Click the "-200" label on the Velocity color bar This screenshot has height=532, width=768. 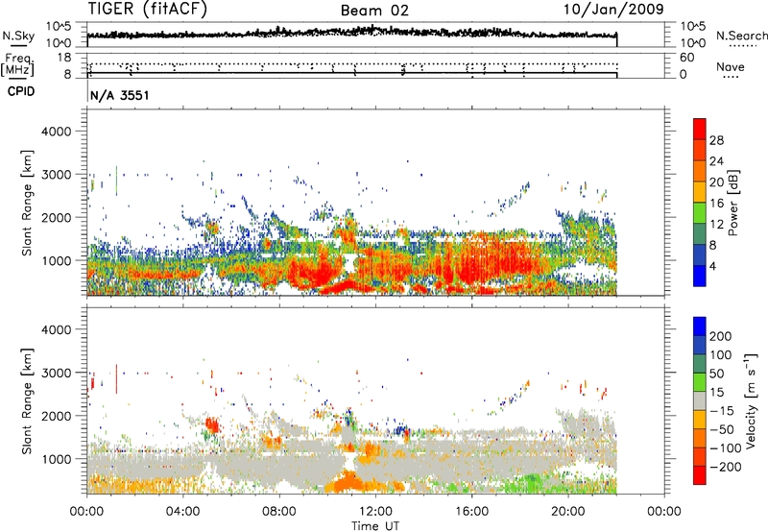point(726,468)
